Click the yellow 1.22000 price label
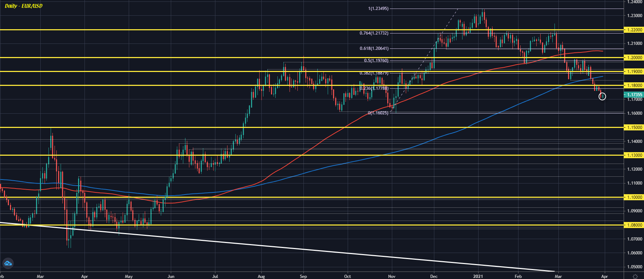 tap(634, 30)
